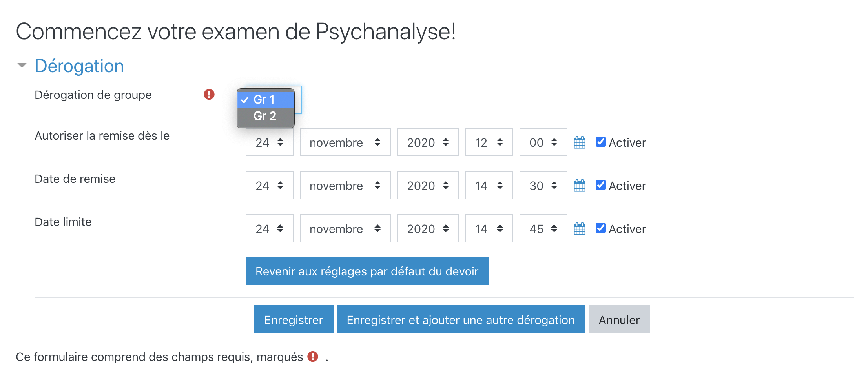Image resolution: width=868 pixels, height=379 pixels.
Task: Open hour dropdown for Autoriser la remise
Action: click(489, 142)
